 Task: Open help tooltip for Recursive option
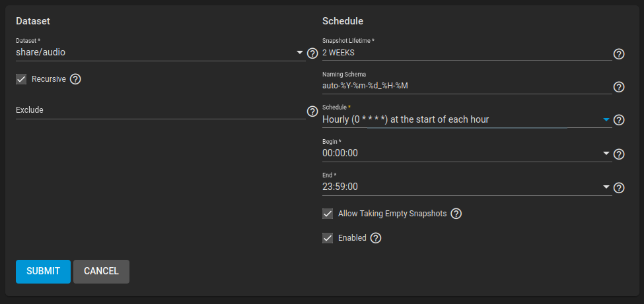75,79
